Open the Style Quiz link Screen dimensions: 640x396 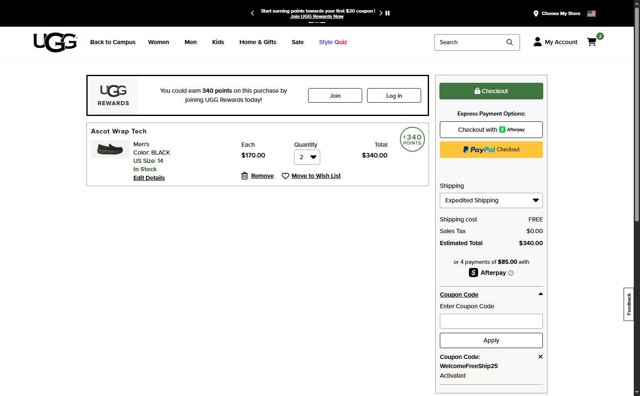pyautogui.click(x=333, y=42)
